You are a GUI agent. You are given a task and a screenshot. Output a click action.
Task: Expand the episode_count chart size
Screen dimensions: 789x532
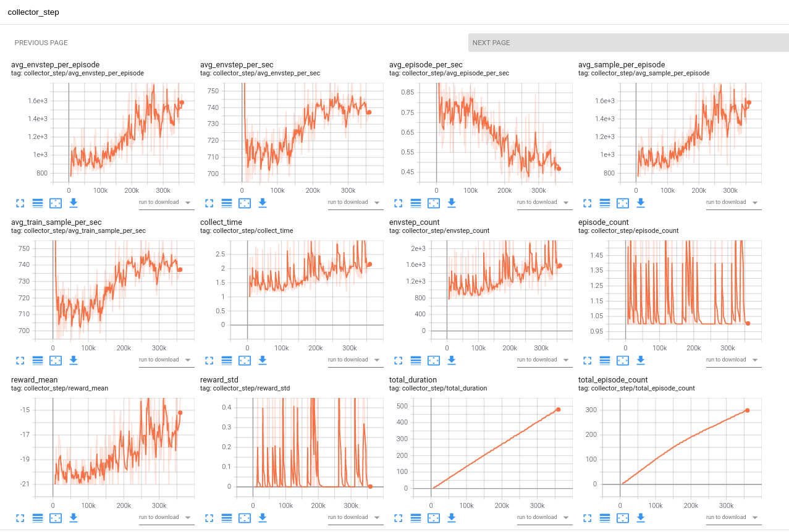click(x=587, y=360)
